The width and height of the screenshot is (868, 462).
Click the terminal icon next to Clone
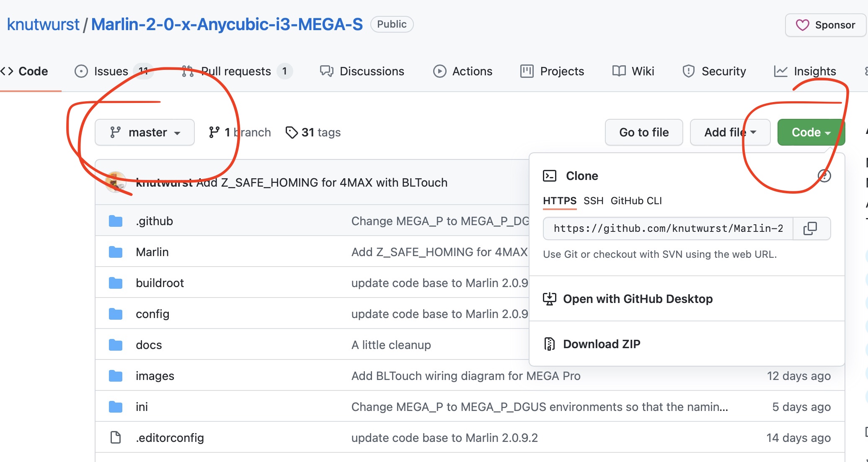(550, 176)
